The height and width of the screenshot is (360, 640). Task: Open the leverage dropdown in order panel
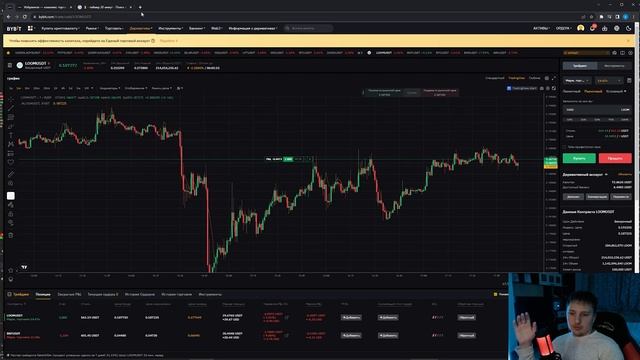(x=609, y=80)
